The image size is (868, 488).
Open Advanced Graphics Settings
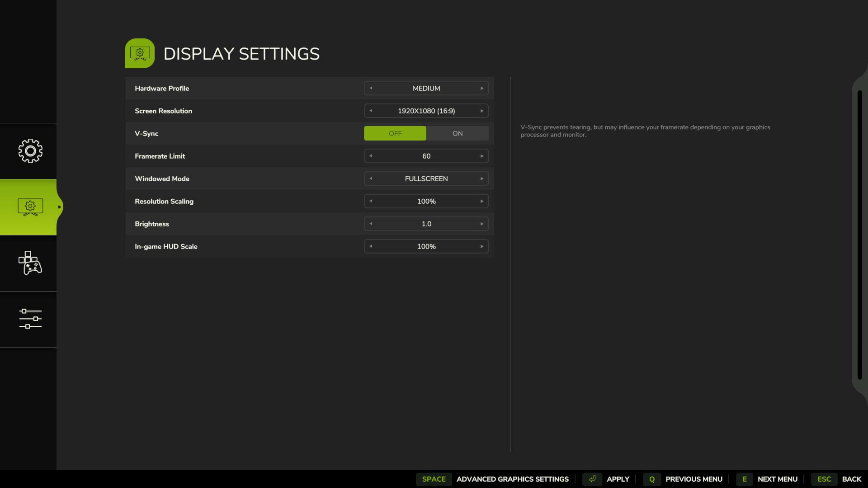click(512, 479)
